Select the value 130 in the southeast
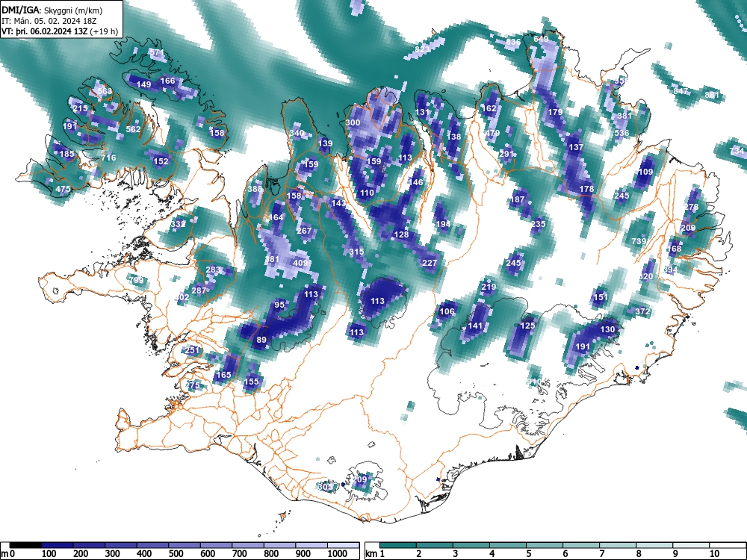 point(607,329)
